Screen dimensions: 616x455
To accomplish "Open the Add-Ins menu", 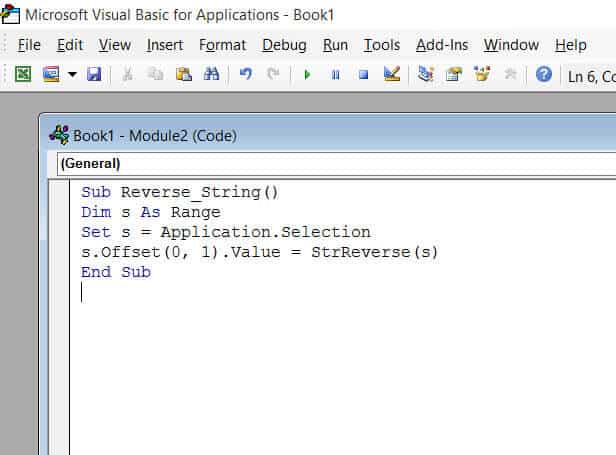I will pyautogui.click(x=442, y=45).
